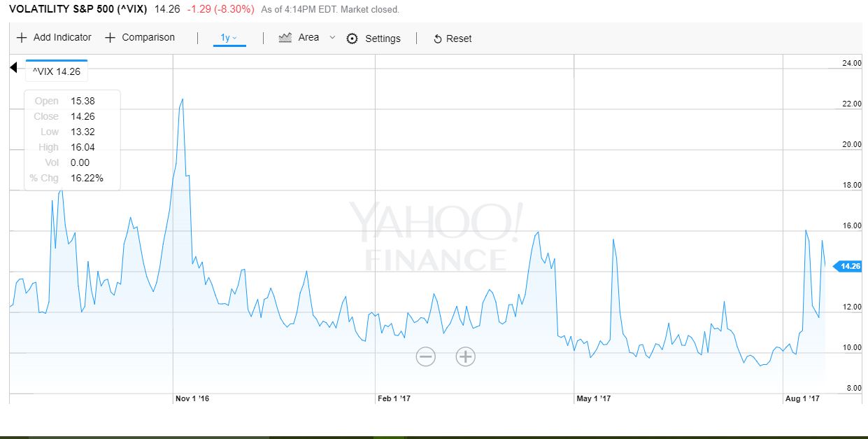This screenshot has width=868, height=439.
Task: Click the 8.00 y-axis label
Action: click(x=853, y=388)
